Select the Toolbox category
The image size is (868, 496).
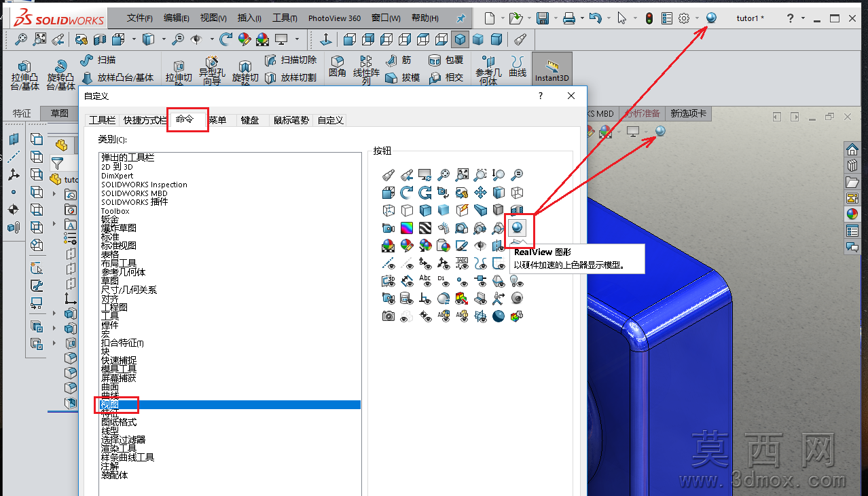(x=115, y=211)
